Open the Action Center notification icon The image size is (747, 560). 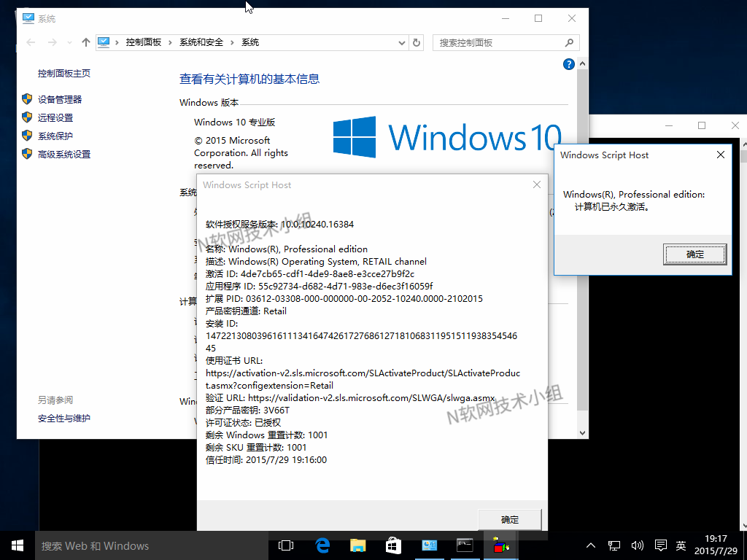(660, 545)
